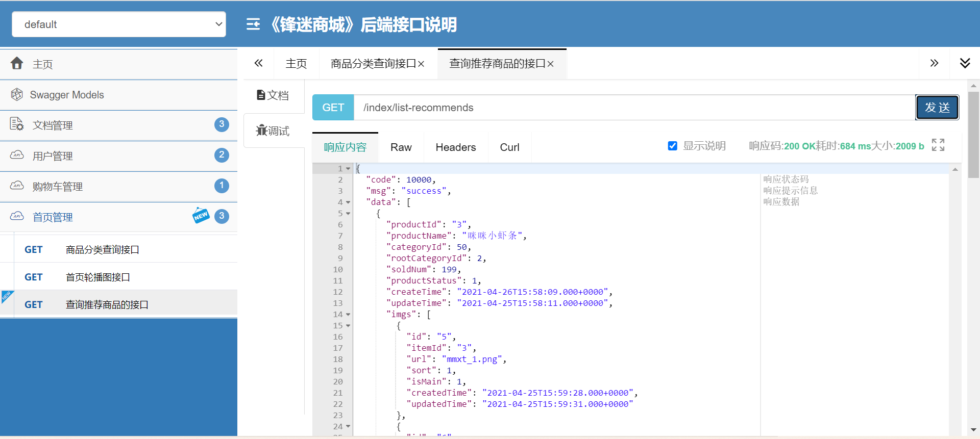Click the fullscreen expand icon

(x=938, y=145)
